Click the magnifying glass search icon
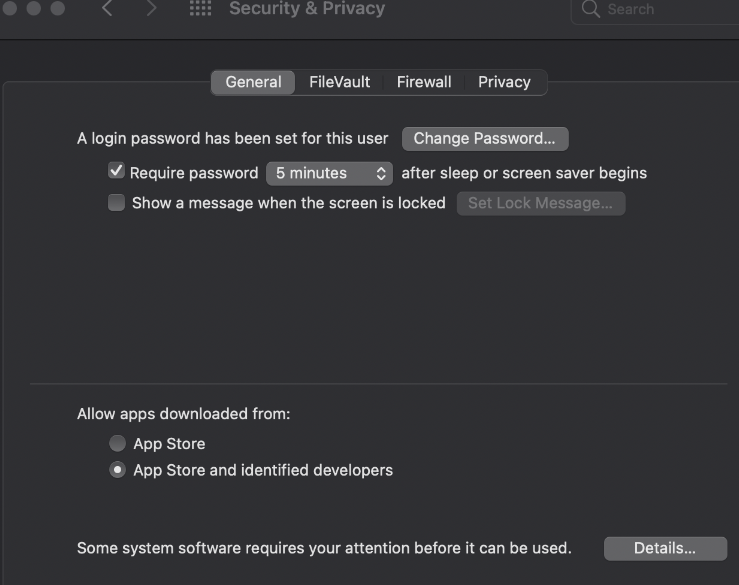 [x=591, y=10]
